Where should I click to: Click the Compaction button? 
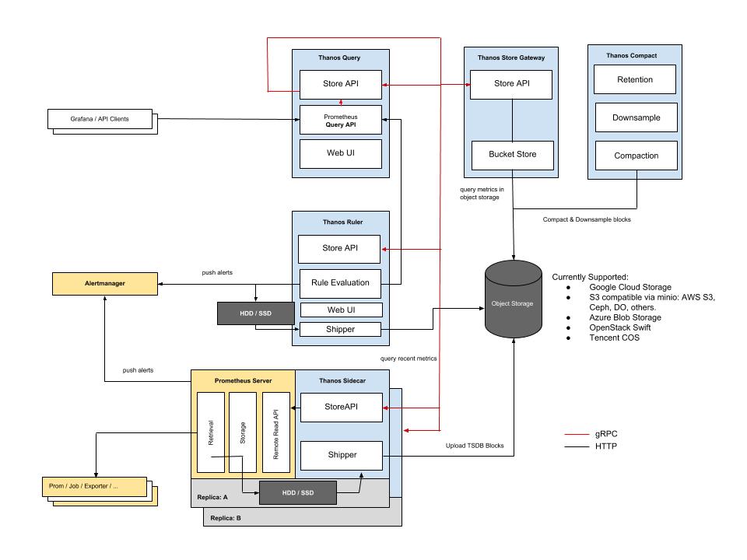tap(635, 155)
